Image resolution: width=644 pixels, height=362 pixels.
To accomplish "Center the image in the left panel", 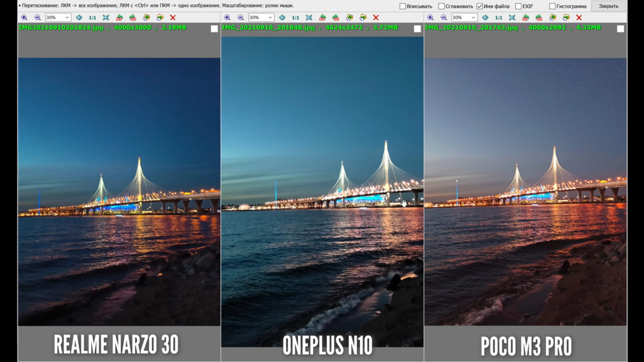I will (79, 17).
